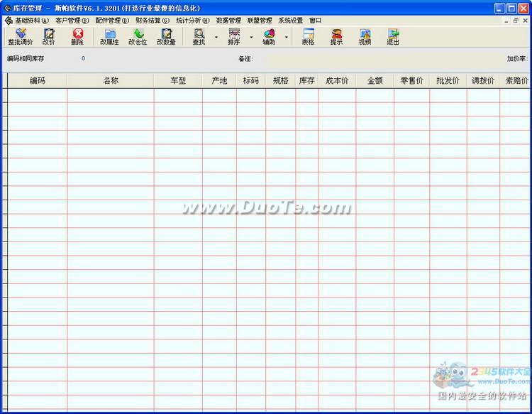
Task: Open the 视频 video tutorial icon
Action: click(x=365, y=36)
